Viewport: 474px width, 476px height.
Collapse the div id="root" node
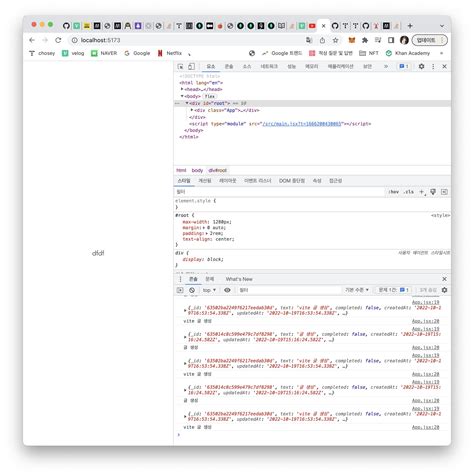click(x=187, y=103)
